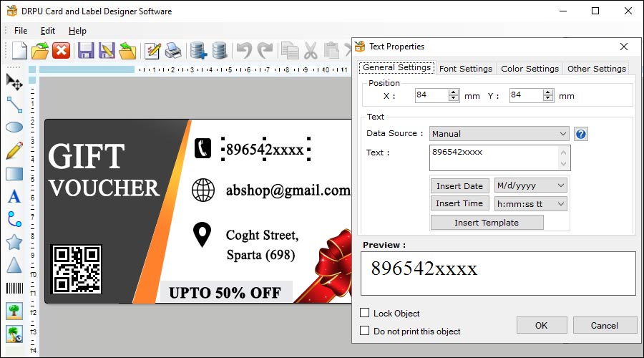Select the Ellipse shape tool
The width and height of the screenshot is (644, 358).
point(14,127)
